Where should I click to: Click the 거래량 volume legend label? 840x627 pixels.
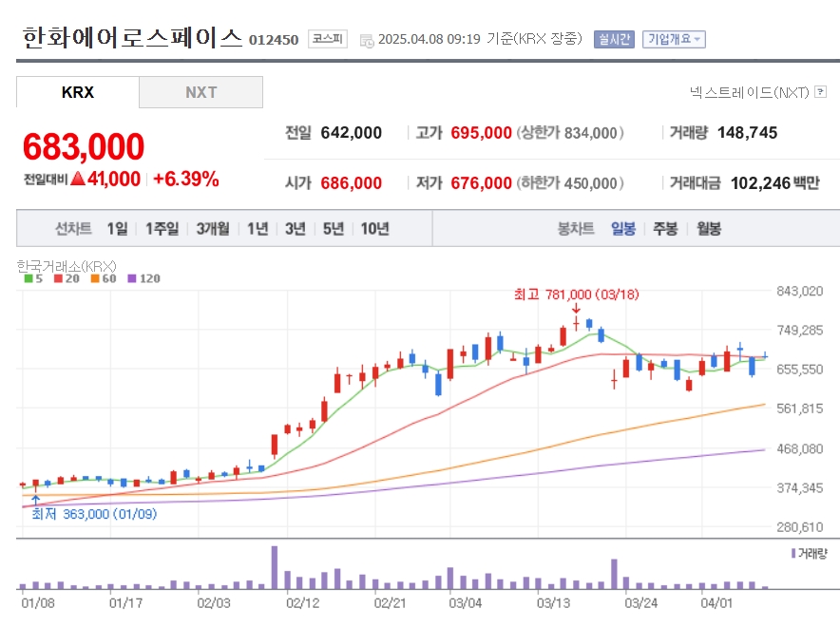click(x=810, y=554)
